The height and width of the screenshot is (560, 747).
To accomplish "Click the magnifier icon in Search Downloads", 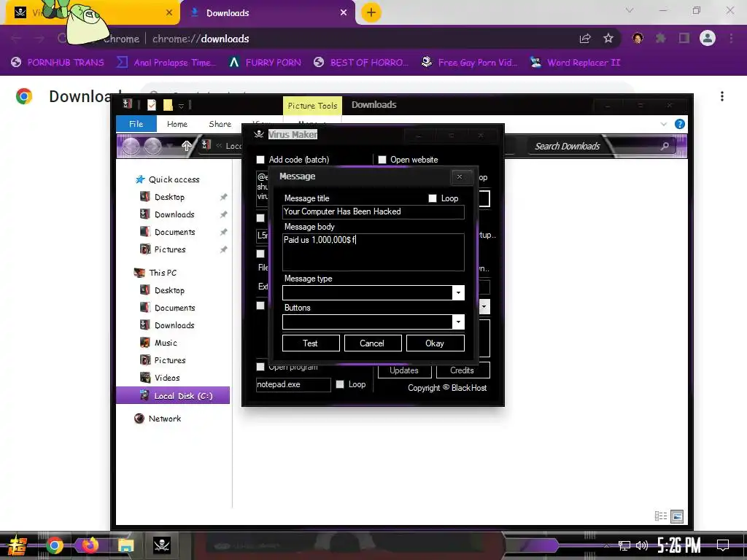I will tap(665, 146).
